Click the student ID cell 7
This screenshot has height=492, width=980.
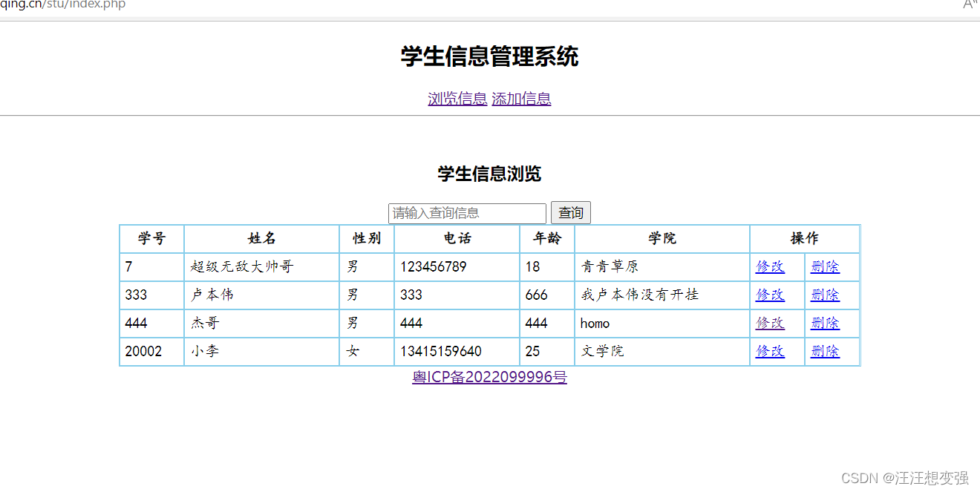151,267
